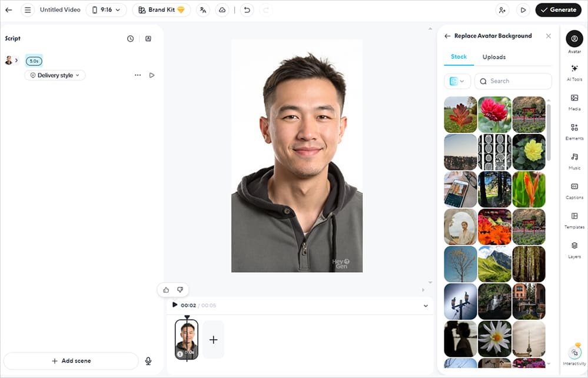Open the Media panel
Image resolution: width=588 pixels, height=378 pixels.
click(574, 101)
